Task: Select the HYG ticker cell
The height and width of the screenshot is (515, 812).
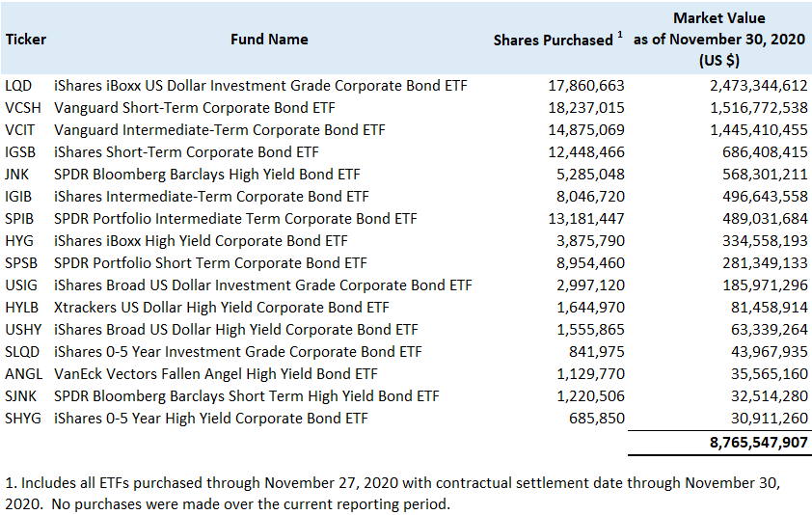Action: point(19,241)
